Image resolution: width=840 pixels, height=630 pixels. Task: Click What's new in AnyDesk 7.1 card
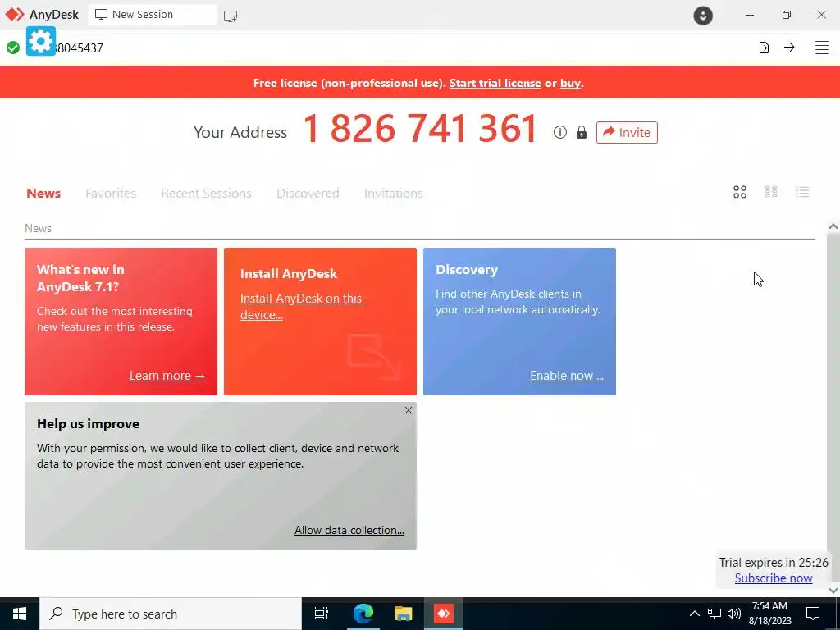point(121,322)
